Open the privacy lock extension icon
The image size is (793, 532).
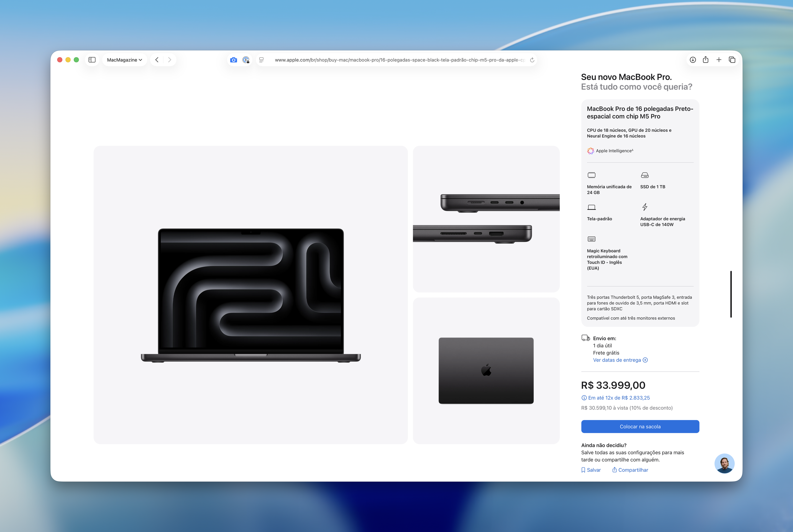(246, 60)
